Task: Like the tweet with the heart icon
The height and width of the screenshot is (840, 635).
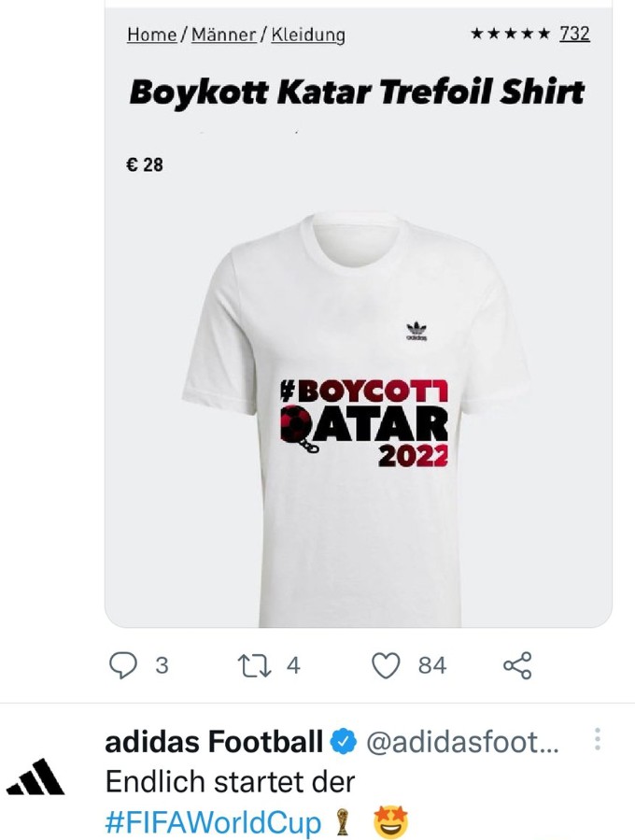Action: [386, 664]
